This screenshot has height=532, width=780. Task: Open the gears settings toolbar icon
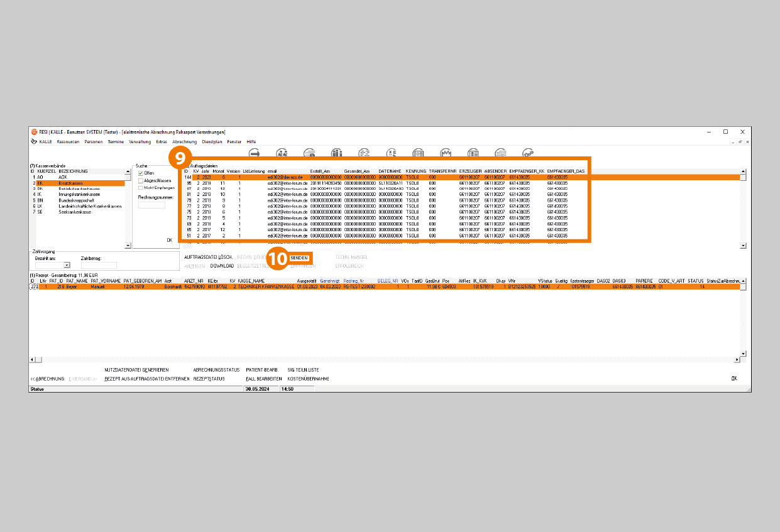click(528, 153)
